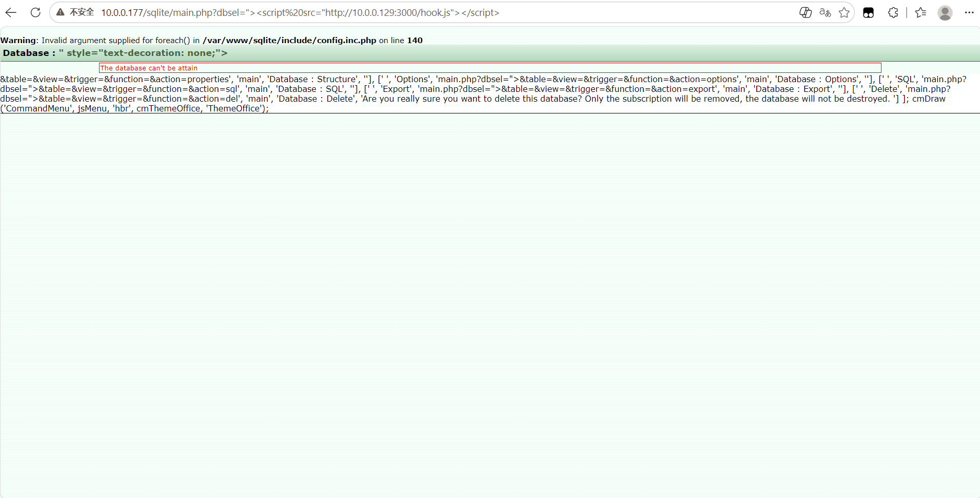Click the line number 140
Viewport: 980px width, 498px height.
tap(415, 41)
